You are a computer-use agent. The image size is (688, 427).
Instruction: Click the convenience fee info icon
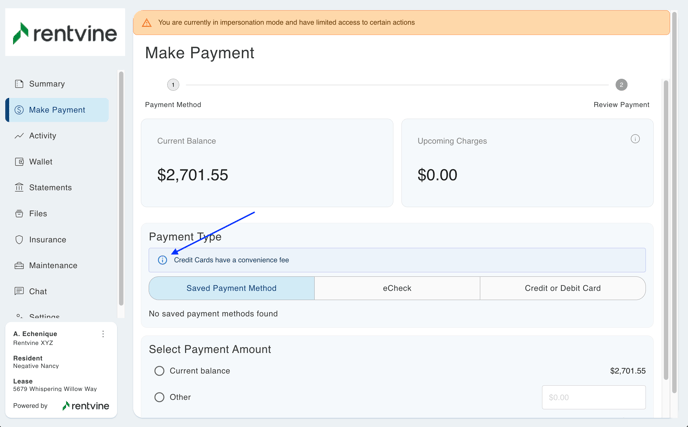(x=163, y=260)
